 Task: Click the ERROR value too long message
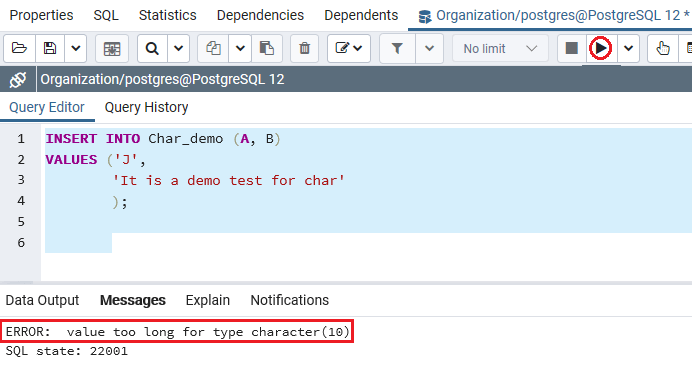(x=177, y=332)
